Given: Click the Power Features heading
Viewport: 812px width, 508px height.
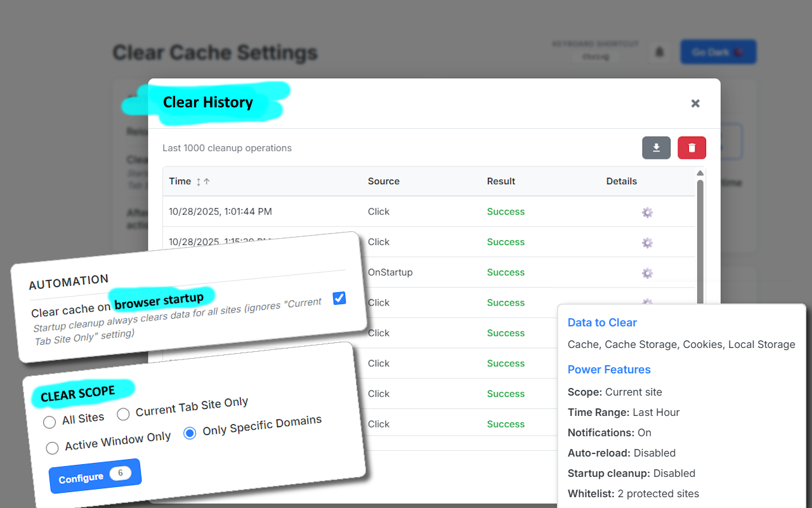Looking at the screenshot, I should point(609,370).
